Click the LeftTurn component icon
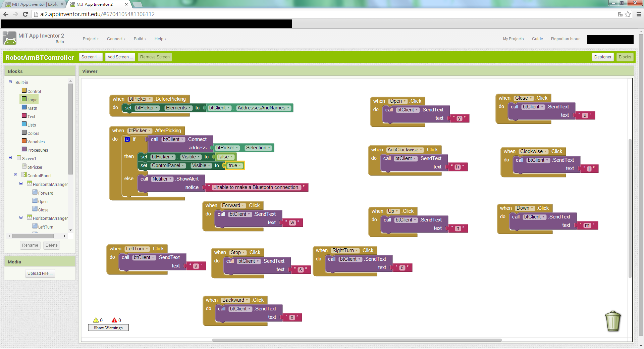 [x=35, y=226]
